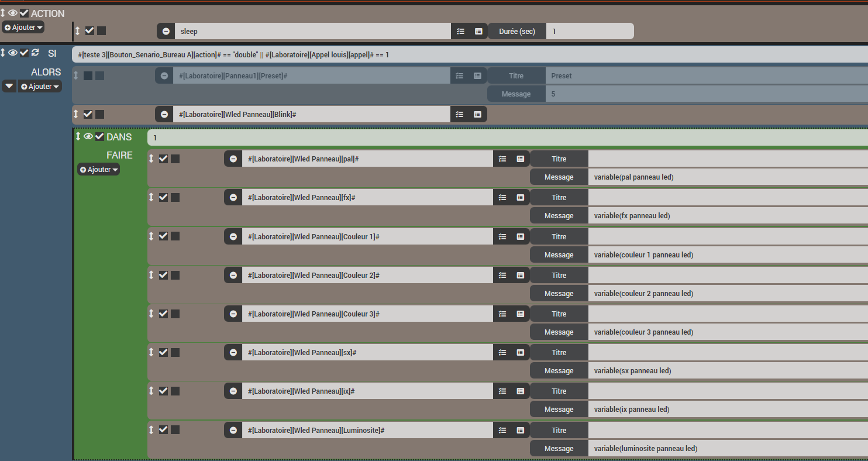Grab the move handle of the Couleur 1 row
The width and height of the screenshot is (868, 461).
pyautogui.click(x=151, y=236)
